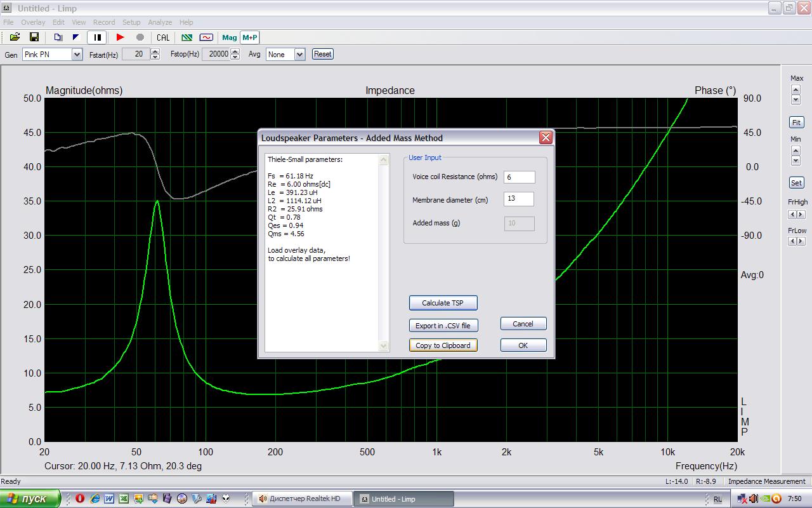Image resolution: width=812 pixels, height=508 pixels.
Task: Open the Overlay menu
Action: [33, 22]
